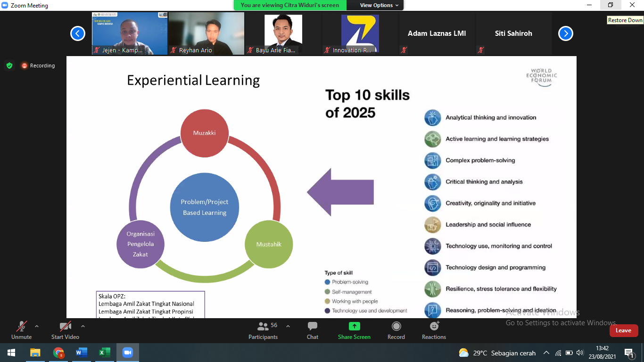This screenshot has height=362, width=644.
Task: Click the green encryption shield icon
Action: coord(9,66)
